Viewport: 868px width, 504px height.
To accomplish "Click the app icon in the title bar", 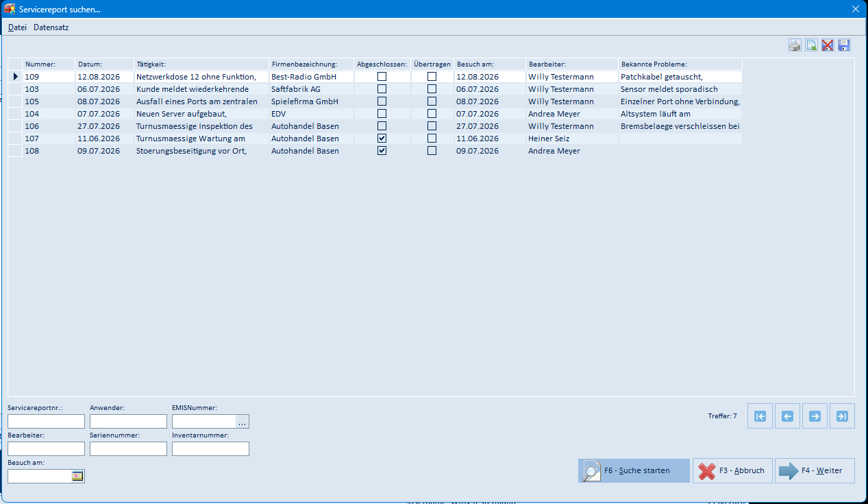I will [10, 10].
